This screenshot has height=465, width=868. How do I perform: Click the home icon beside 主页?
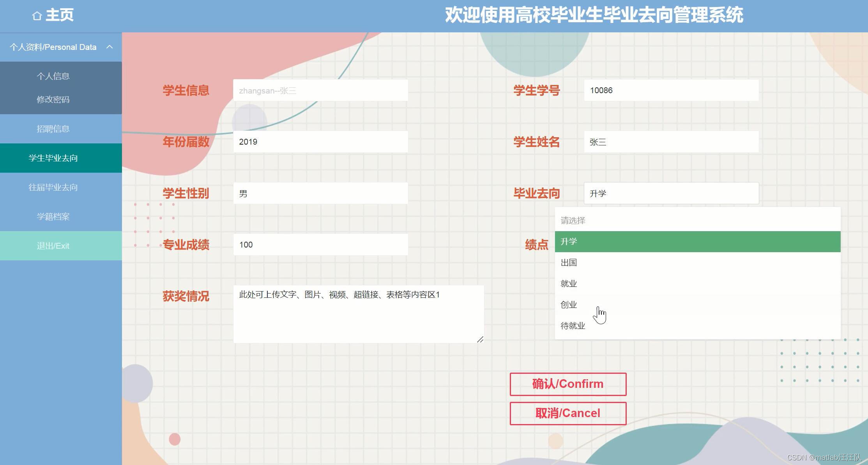pos(37,16)
